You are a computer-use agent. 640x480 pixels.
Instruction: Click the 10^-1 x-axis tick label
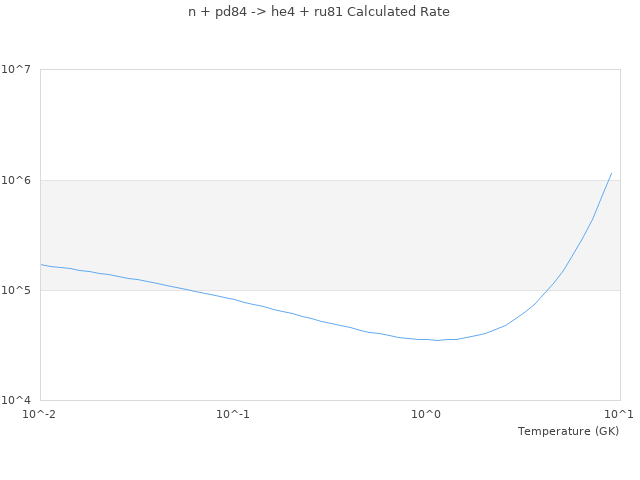(233, 414)
